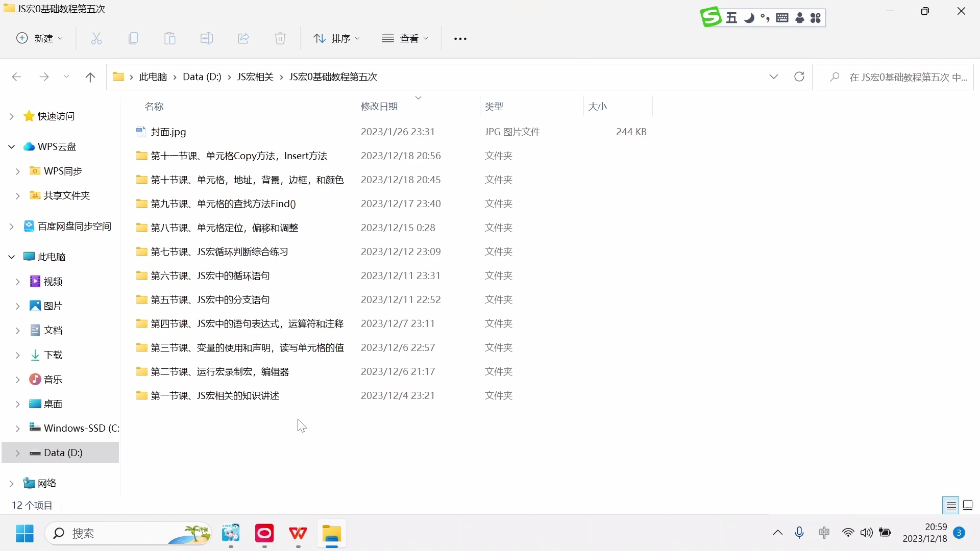980x551 pixels.
Task: Open the three-dot more options menu
Action: [460, 38]
